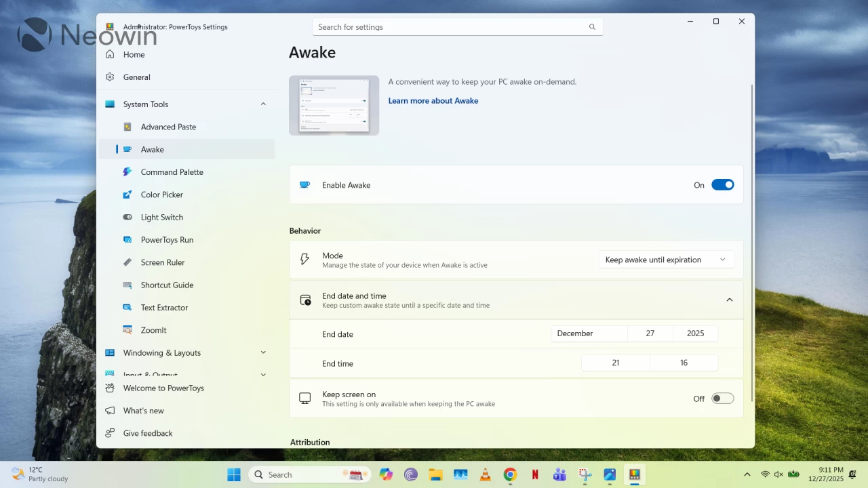Select the Command Palette icon
Screen dimensions: 868x488
[x=127, y=172]
